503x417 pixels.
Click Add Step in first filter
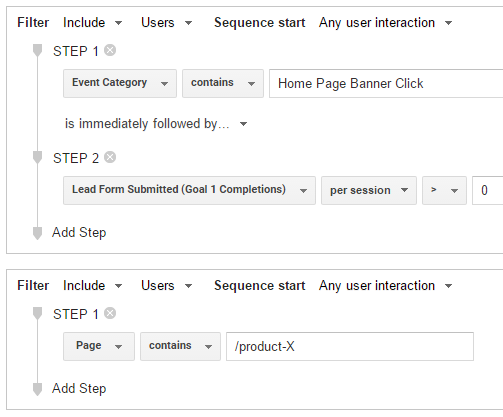(x=79, y=233)
